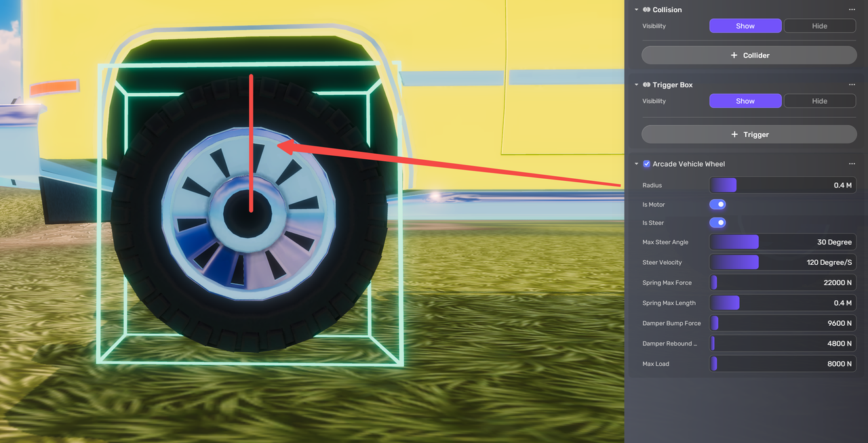
Task: Add a new Trigger
Action: pyautogui.click(x=749, y=134)
